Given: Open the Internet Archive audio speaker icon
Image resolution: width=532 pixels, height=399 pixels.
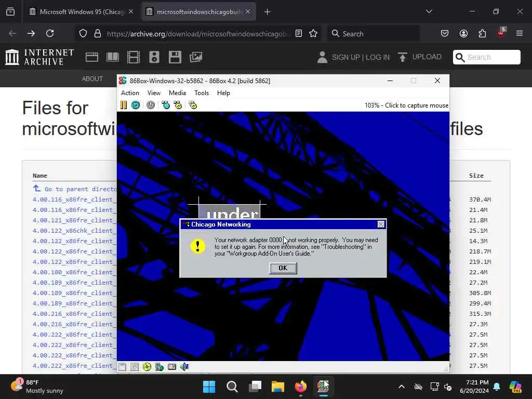Looking at the screenshot, I should click(x=154, y=57).
